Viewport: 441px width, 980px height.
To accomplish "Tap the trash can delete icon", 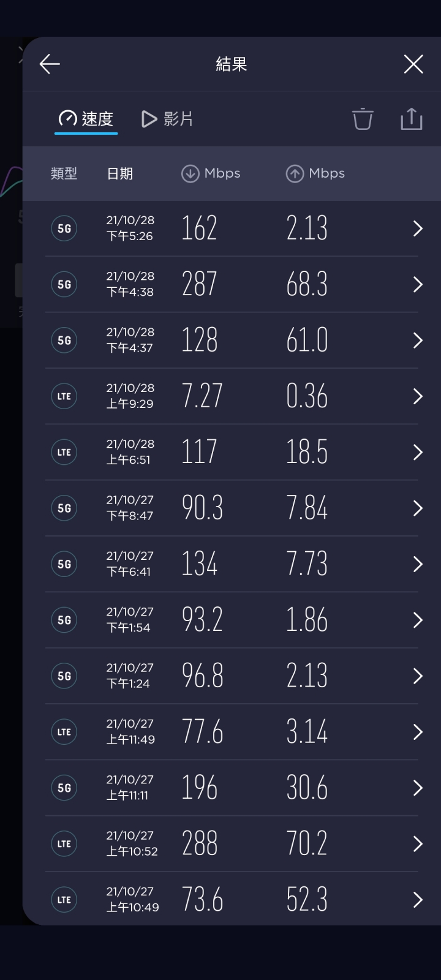I will point(363,119).
